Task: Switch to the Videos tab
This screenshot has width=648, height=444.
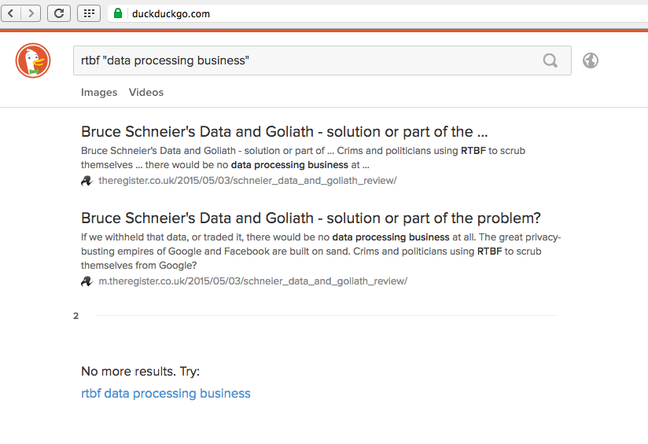Action: [146, 92]
